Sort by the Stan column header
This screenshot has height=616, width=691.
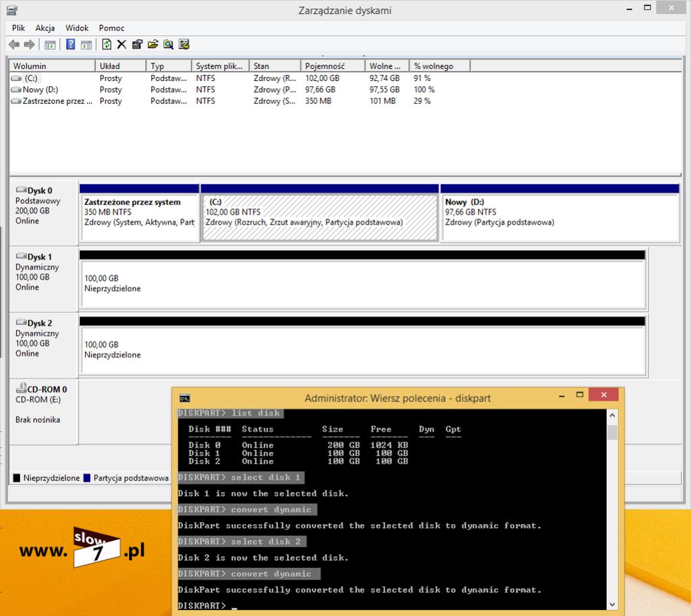click(275, 66)
